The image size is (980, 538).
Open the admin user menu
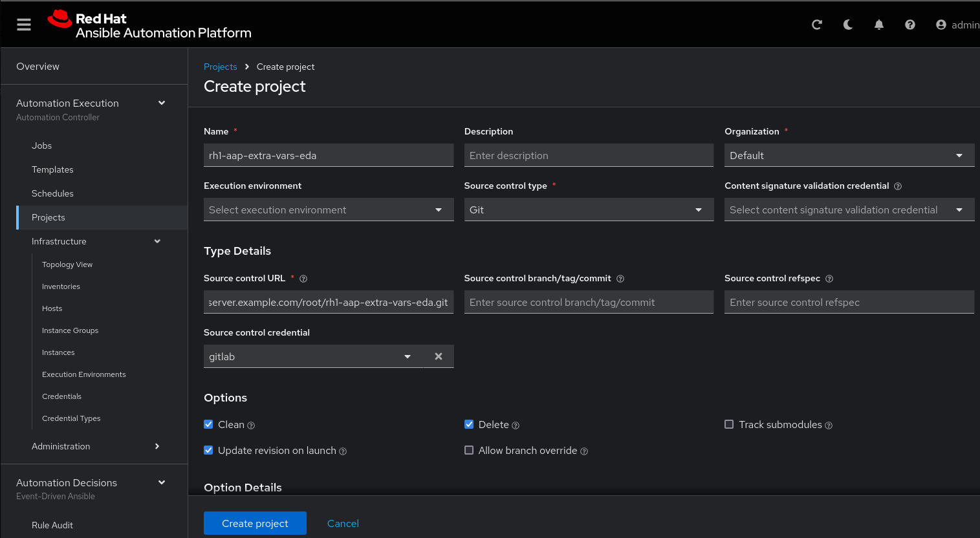click(x=957, y=25)
